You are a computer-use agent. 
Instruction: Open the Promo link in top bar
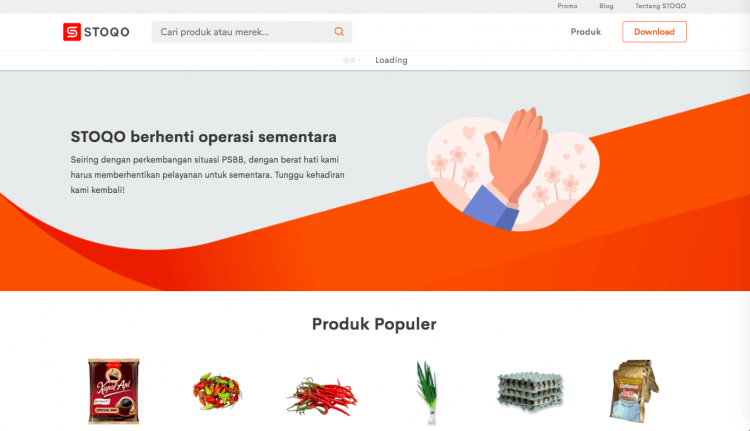coord(567,6)
